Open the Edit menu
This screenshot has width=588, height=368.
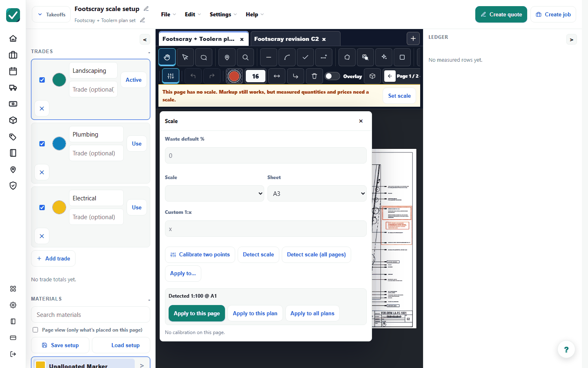tap(193, 14)
